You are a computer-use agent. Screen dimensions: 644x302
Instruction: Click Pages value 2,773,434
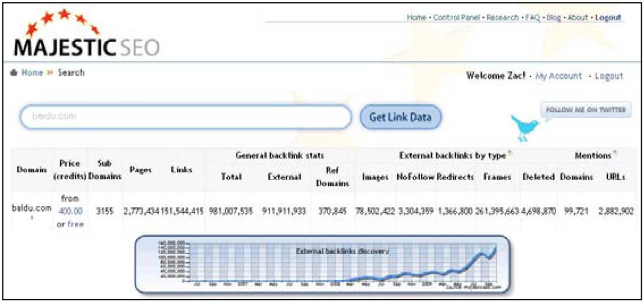click(x=141, y=212)
